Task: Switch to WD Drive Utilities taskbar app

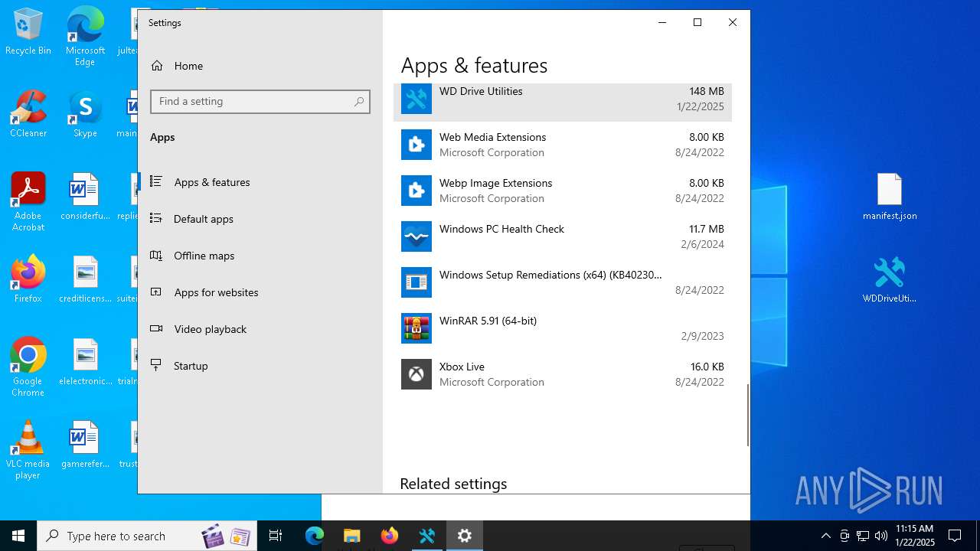Action: click(427, 536)
